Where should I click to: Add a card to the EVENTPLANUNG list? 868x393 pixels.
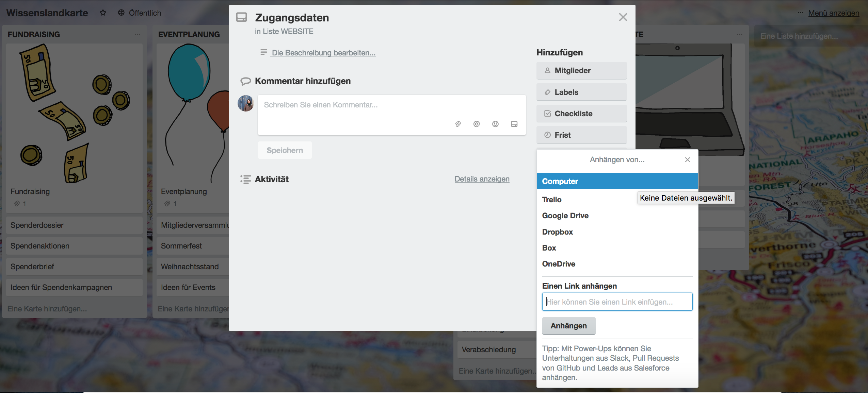(x=193, y=309)
